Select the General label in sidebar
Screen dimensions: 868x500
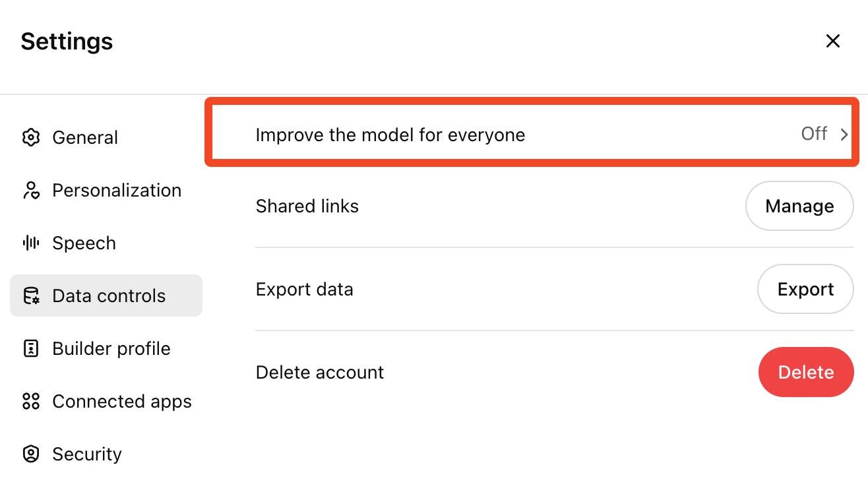85,137
